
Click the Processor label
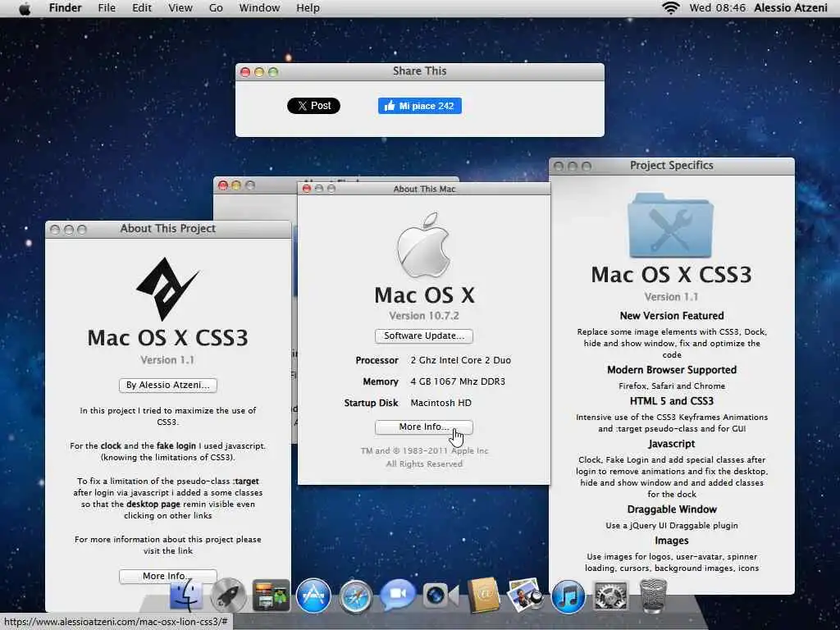[x=377, y=361]
